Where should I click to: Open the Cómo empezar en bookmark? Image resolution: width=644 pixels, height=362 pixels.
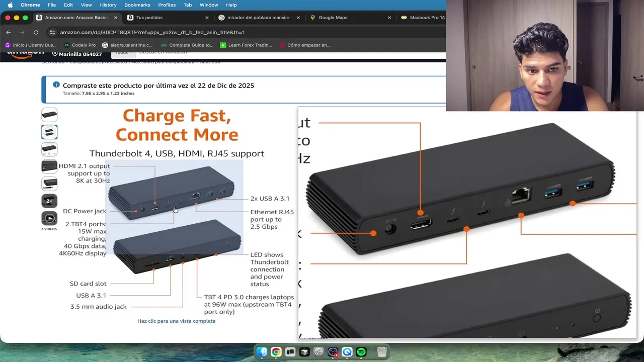pos(305,45)
